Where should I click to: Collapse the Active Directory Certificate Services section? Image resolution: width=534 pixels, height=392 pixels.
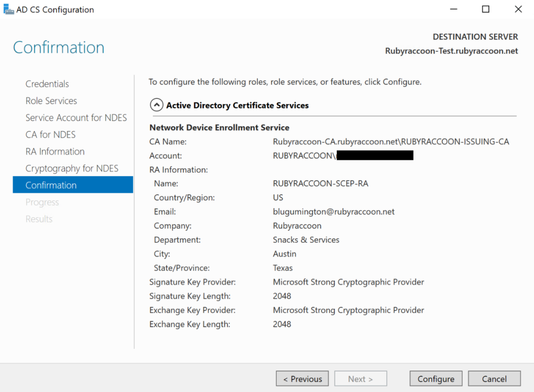point(157,105)
